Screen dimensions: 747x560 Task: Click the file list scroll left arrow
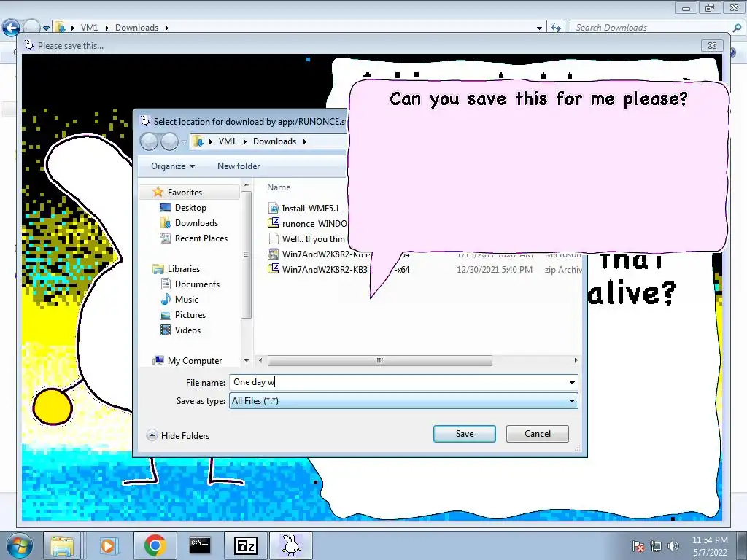260,360
